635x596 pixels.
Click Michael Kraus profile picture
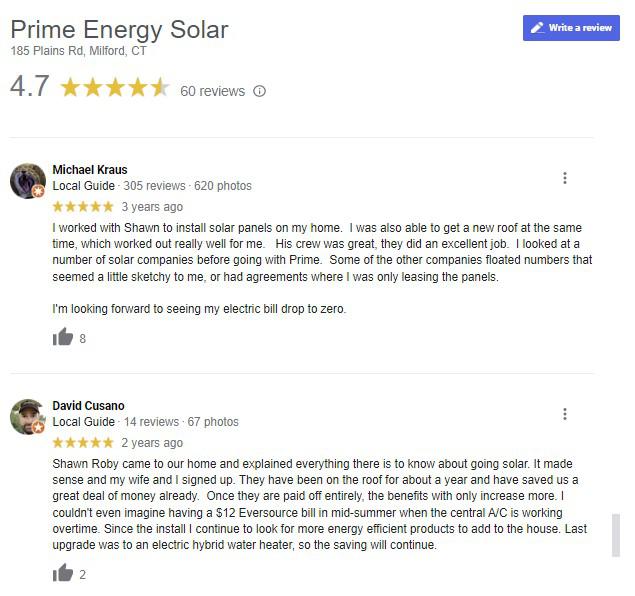pyautogui.click(x=28, y=180)
